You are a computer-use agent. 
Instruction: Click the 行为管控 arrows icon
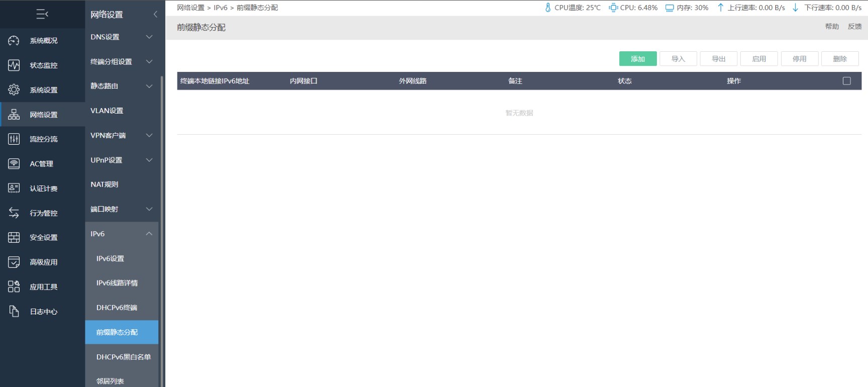14,213
